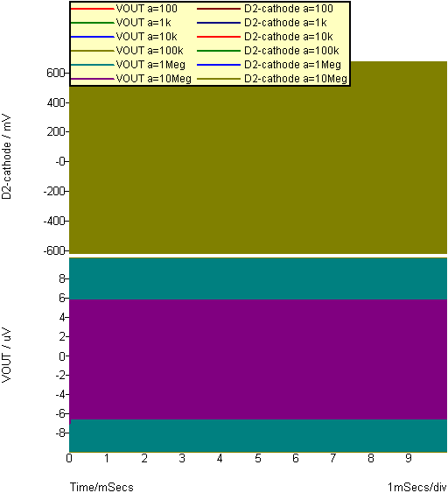448x493 pixels.
Task: Click the teal line swatch for VOUT a=1Meg
Action: 93,65
